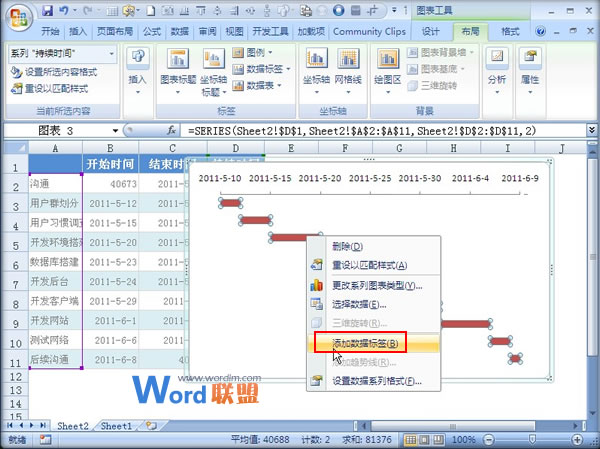The image size is (600, 449).
Task: Switch to Page Layout view in status bar
Action: point(425,439)
